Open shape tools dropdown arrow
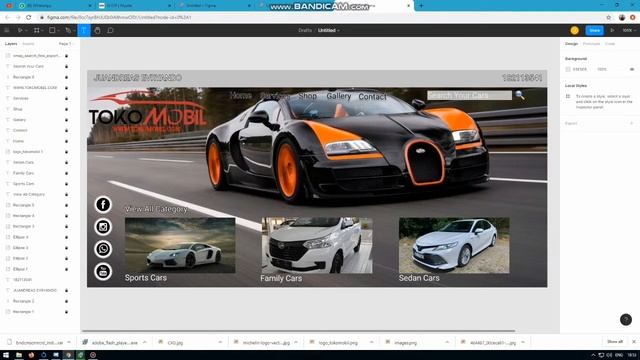The image size is (640, 360). click(58, 31)
